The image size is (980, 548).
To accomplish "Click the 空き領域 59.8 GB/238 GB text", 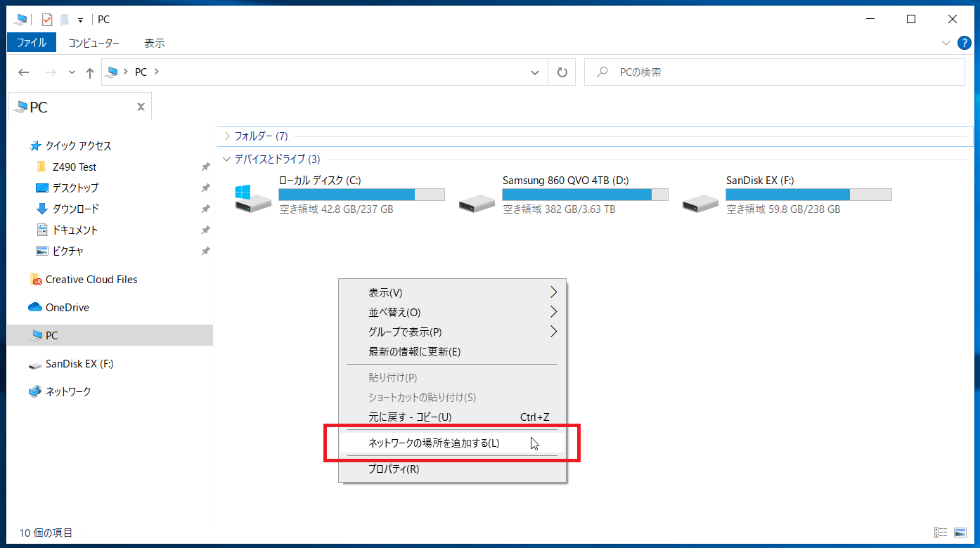I will [x=783, y=209].
